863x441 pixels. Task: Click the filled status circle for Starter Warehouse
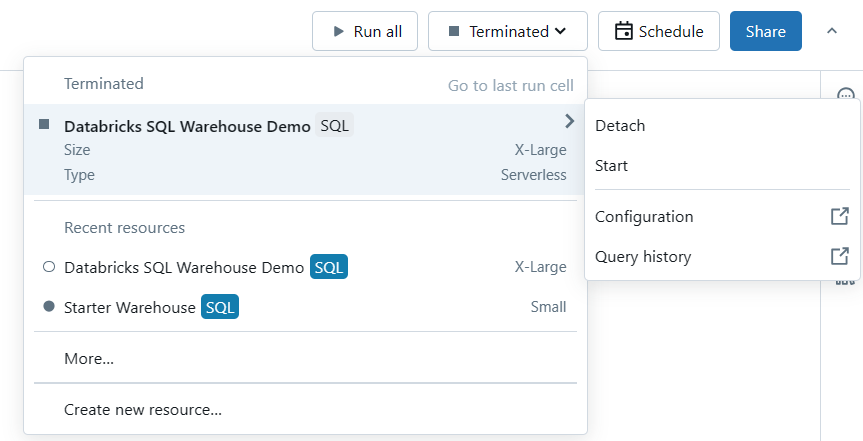(x=49, y=306)
